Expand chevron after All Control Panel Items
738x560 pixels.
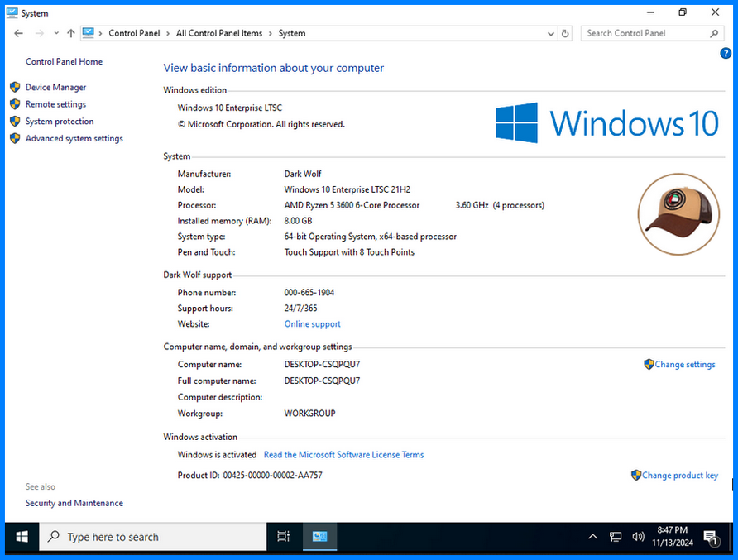click(271, 33)
